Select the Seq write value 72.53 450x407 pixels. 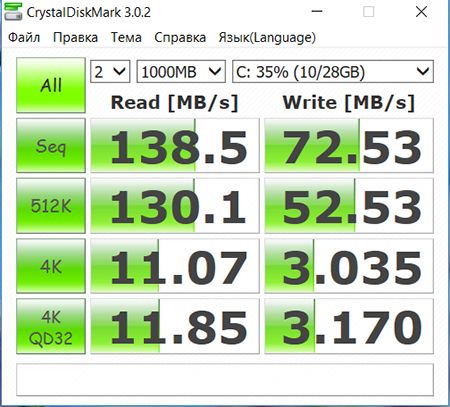click(349, 146)
